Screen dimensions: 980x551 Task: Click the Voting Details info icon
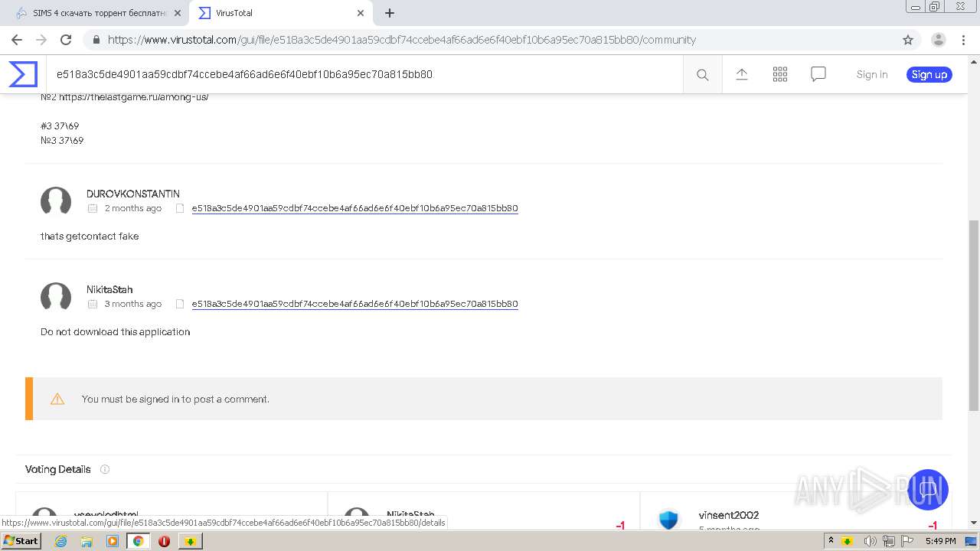[105, 469]
